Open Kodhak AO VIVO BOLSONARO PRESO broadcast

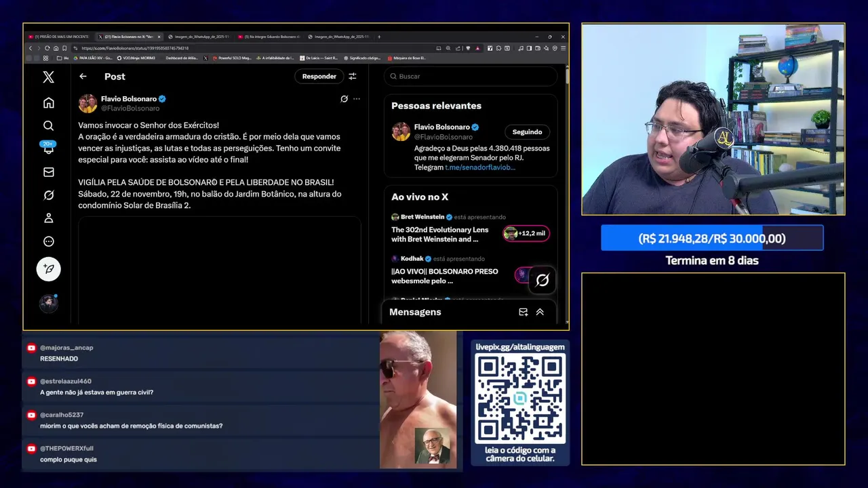(x=471, y=270)
